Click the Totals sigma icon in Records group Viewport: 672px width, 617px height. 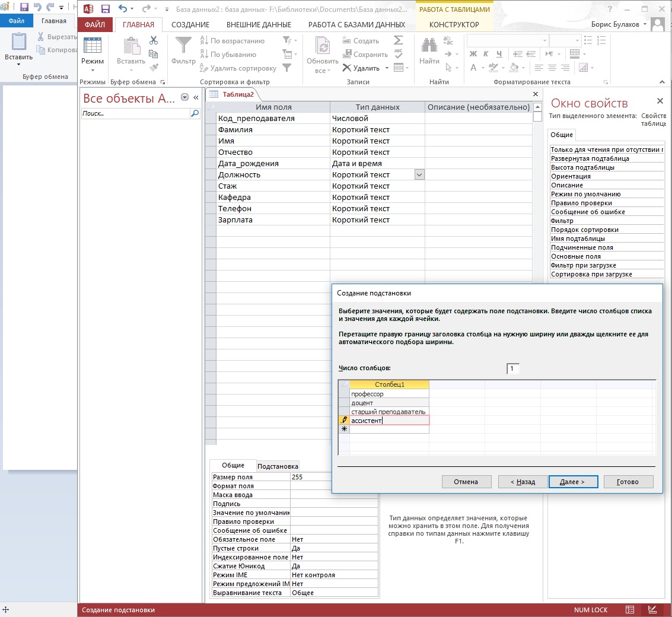(x=398, y=40)
